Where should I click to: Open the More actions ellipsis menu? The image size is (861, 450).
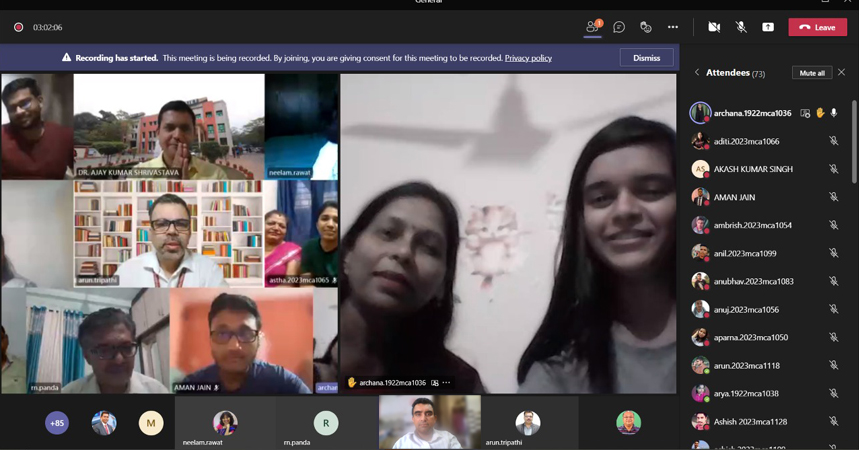tap(673, 27)
